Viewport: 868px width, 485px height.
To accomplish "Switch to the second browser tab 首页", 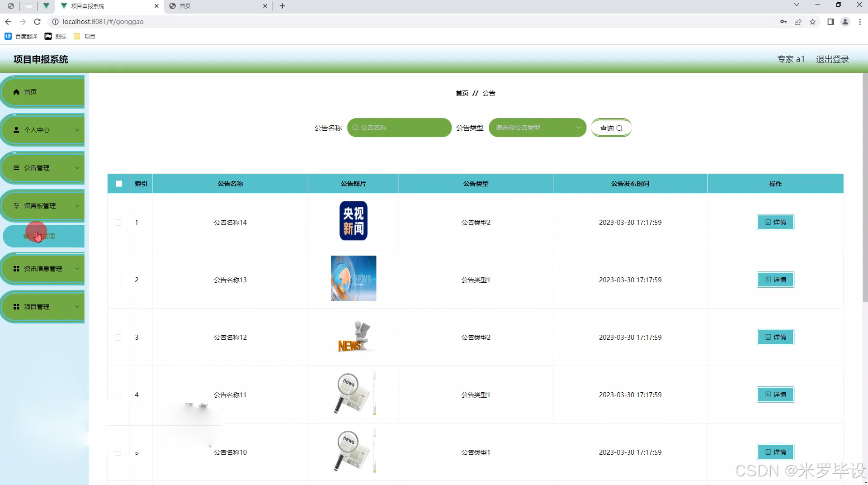I will pos(217,6).
